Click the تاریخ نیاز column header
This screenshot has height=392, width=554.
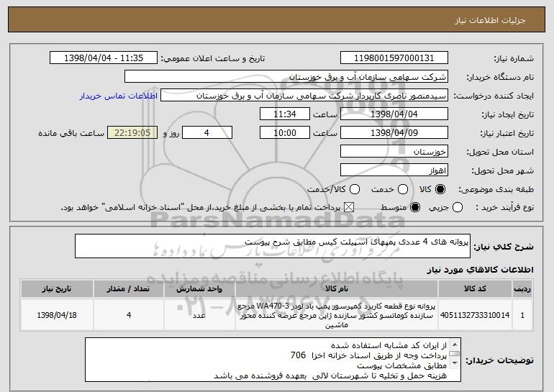click(57, 289)
